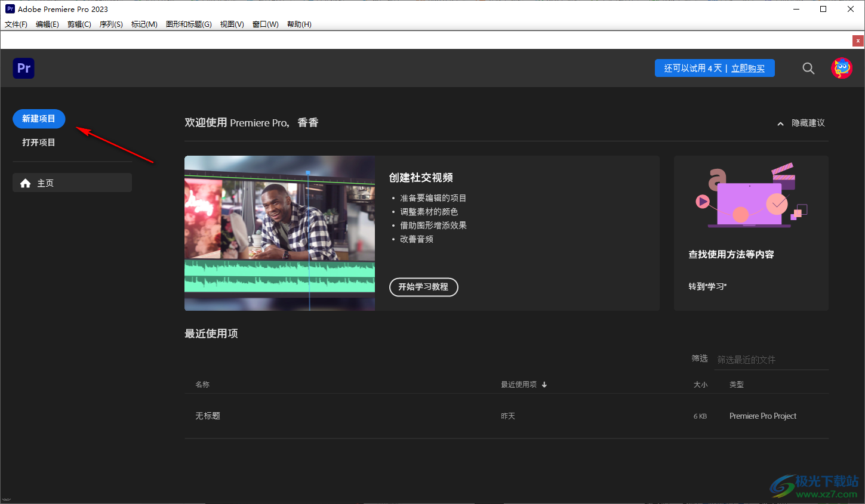Click the home icon beside 主页
865x504 pixels.
25,183
